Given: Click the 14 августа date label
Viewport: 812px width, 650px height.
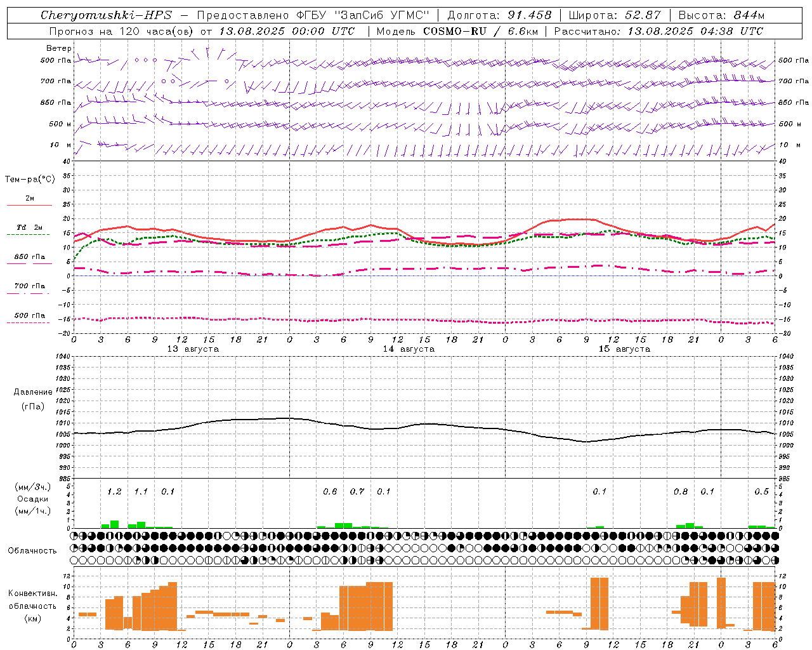Looking at the screenshot, I should tap(409, 349).
